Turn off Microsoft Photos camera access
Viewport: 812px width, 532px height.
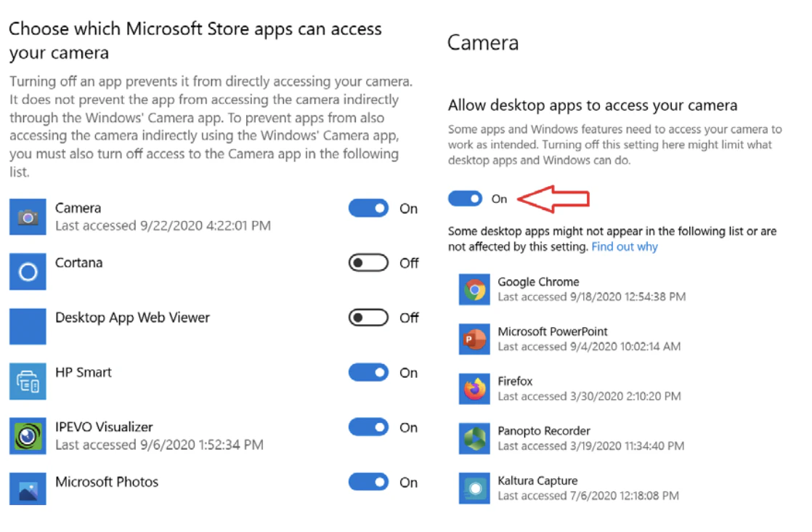[x=368, y=483]
